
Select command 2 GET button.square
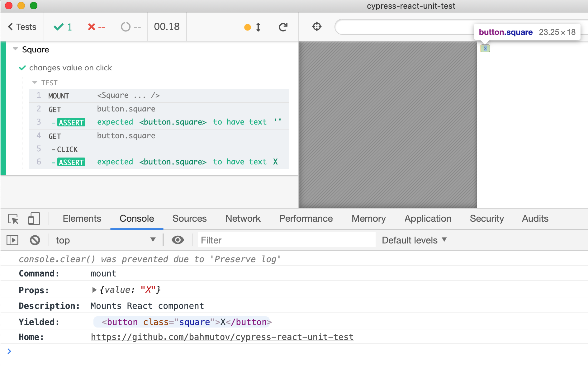(159, 109)
